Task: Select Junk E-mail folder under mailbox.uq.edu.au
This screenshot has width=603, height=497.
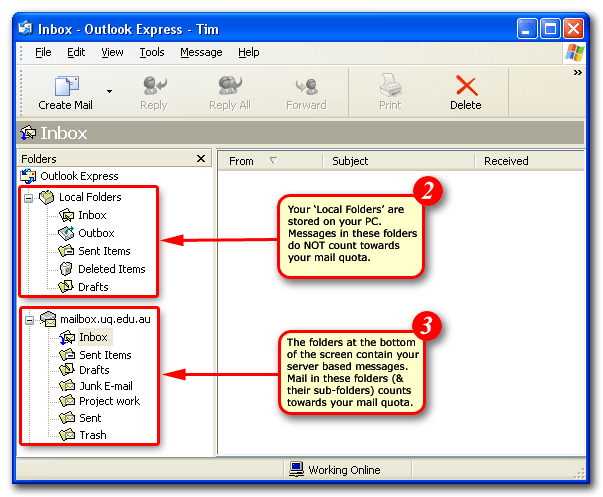Action: click(106, 385)
